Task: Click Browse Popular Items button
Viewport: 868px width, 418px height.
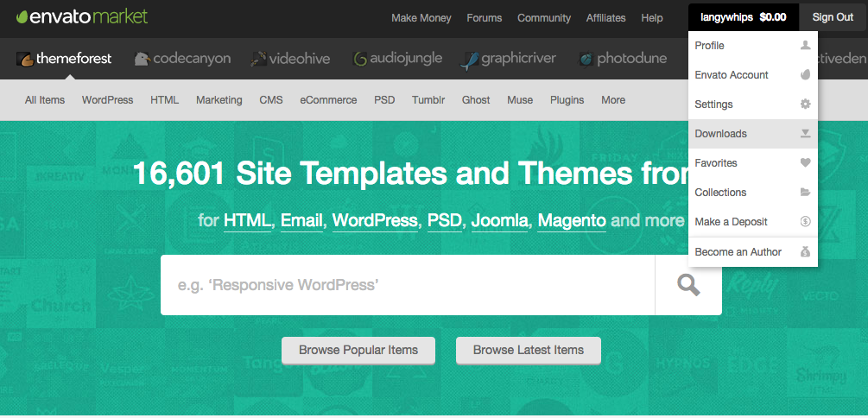Action: [x=358, y=351]
